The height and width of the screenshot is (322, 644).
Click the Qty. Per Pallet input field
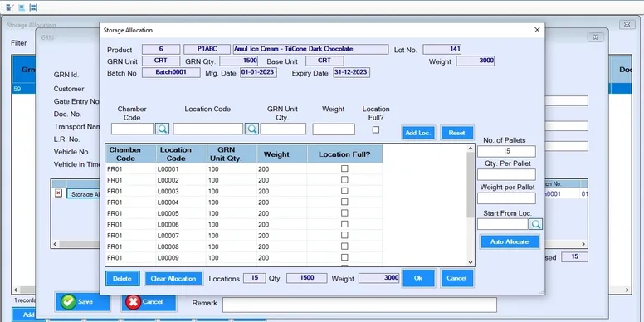pyautogui.click(x=506, y=174)
